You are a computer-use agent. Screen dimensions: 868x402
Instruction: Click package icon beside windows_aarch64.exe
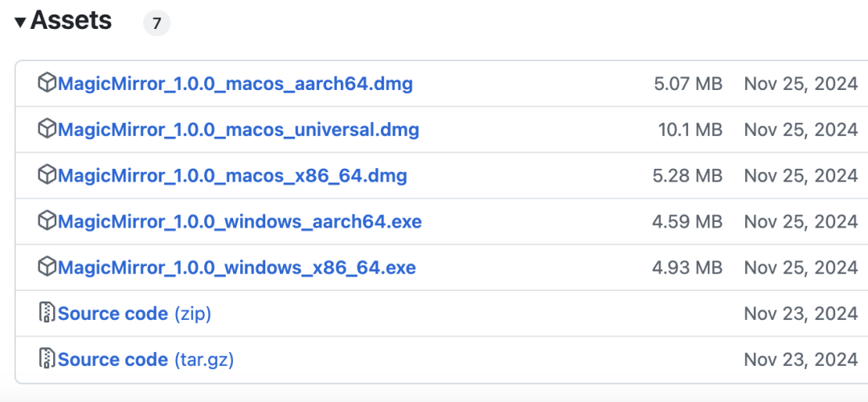47,220
